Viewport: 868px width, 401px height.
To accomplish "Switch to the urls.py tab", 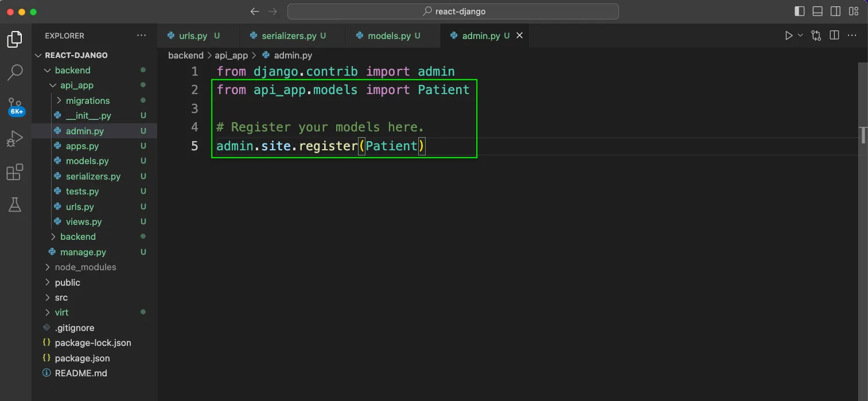I will point(198,36).
